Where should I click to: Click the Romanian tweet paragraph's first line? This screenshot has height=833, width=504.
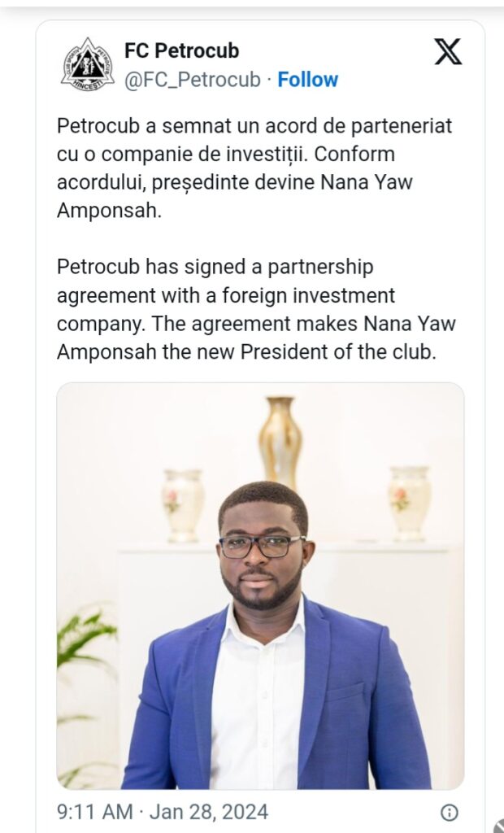click(254, 126)
